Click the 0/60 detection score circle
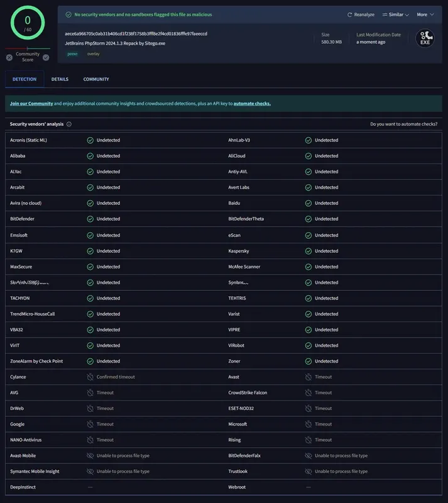448x503 pixels. coord(28,23)
